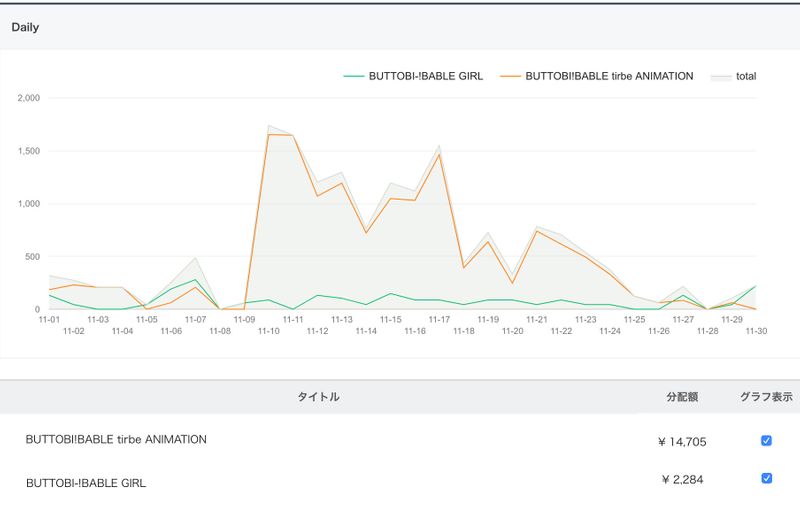The image size is (800, 506).
Task: Uncheck graph display for BUTTOBI-!BABLE GIRL row
Action: click(x=766, y=478)
